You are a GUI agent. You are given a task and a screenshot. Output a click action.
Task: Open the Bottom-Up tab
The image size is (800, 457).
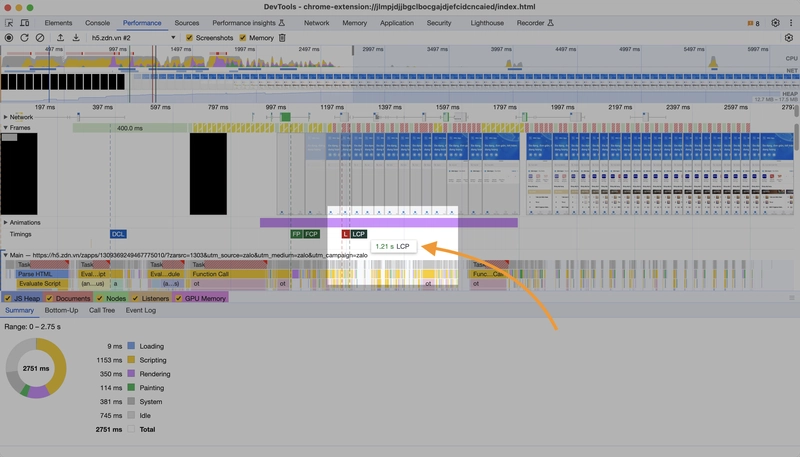61,310
